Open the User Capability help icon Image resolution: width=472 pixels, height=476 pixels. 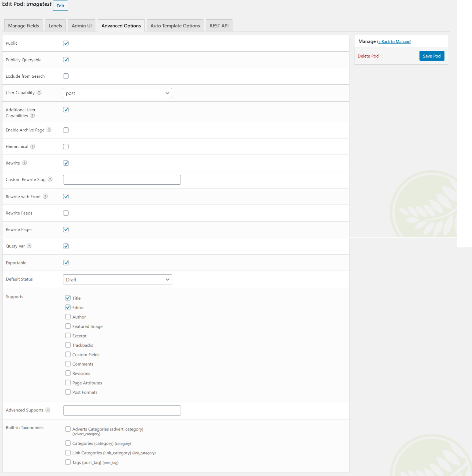click(39, 92)
